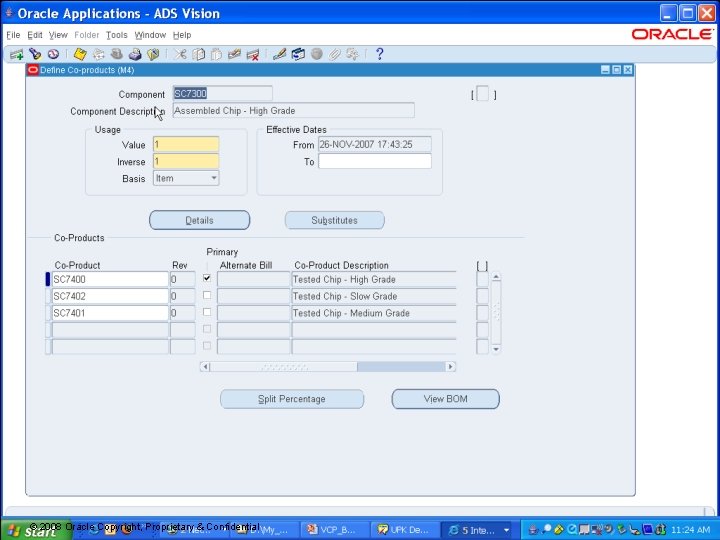720x540 pixels.
Task: Tick the Primary checkbox for SC7400
Action: (x=207, y=278)
